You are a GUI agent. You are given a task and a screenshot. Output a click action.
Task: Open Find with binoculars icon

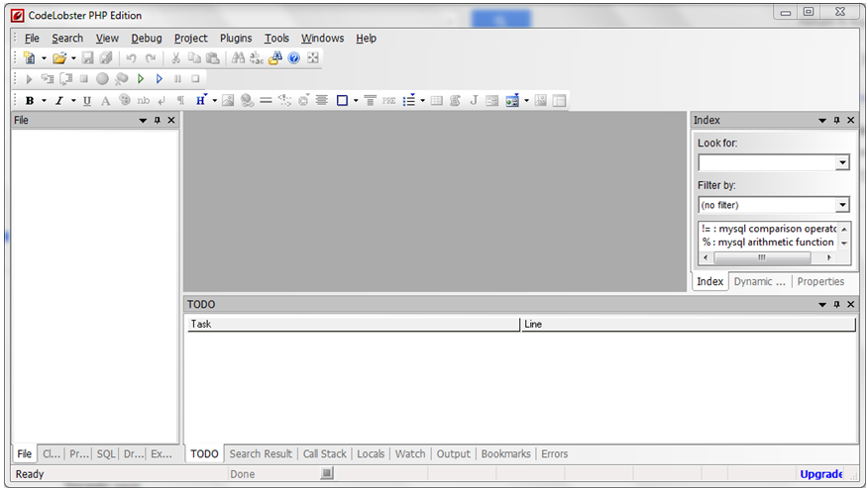(238, 58)
